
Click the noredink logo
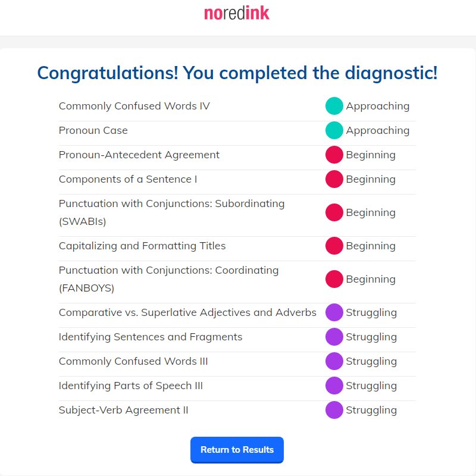point(237,13)
